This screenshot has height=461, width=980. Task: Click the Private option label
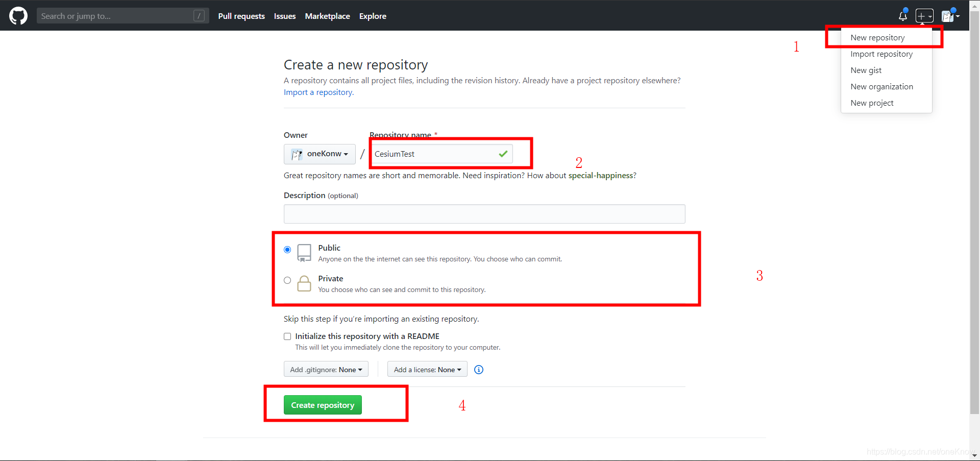pyautogui.click(x=331, y=279)
